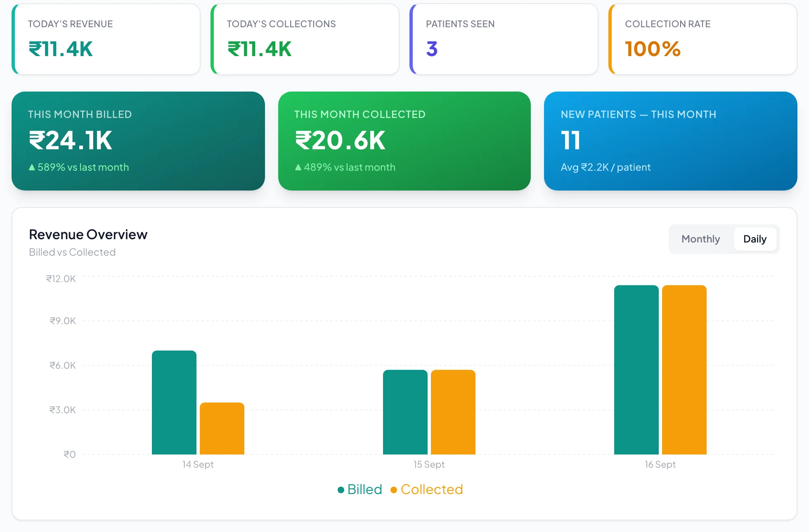Open the Today's Revenue card
Viewport: 809px width, 532px height.
tap(106, 39)
